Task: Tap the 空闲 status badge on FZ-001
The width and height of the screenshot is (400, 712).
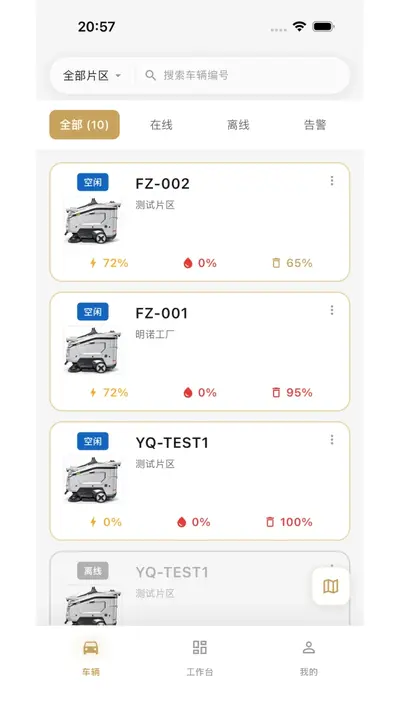Action: tap(93, 312)
